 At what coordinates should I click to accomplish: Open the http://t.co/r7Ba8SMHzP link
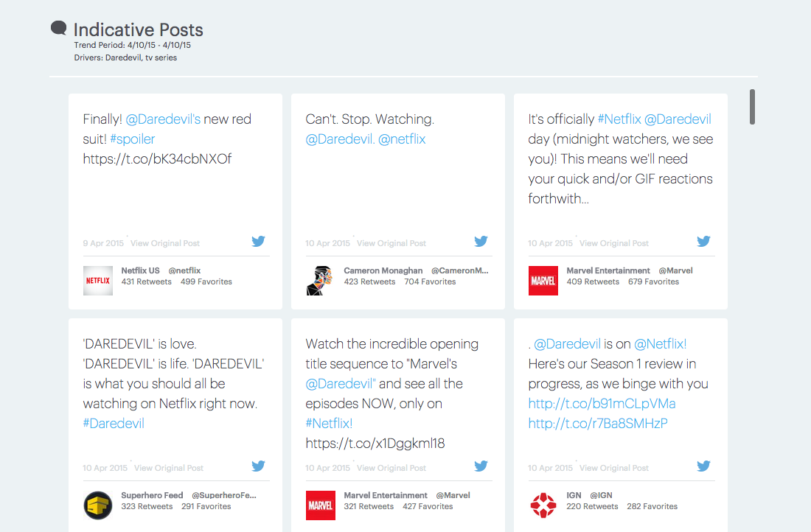pos(598,424)
